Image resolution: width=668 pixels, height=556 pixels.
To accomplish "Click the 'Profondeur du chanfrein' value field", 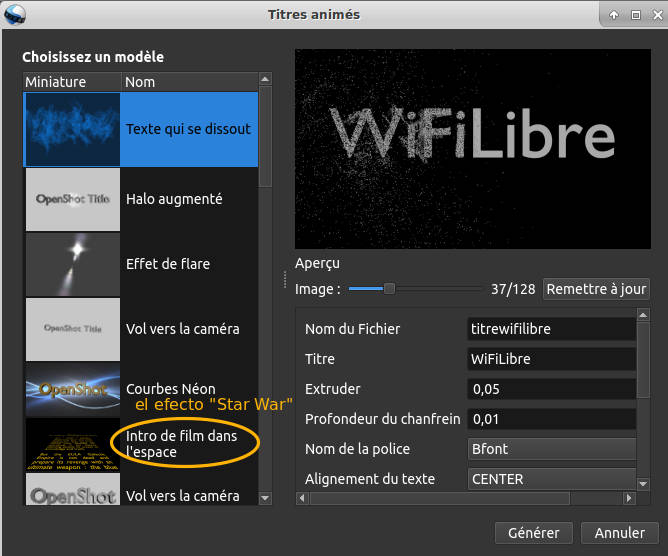I will point(552,419).
